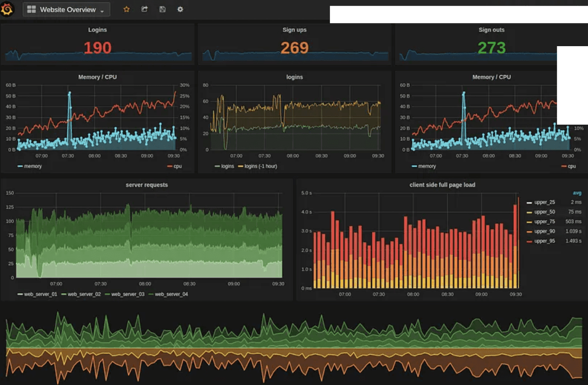This screenshot has height=385, width=588.
Task: Toggle the web_server_02 series visibility
Action: (84, 294)
